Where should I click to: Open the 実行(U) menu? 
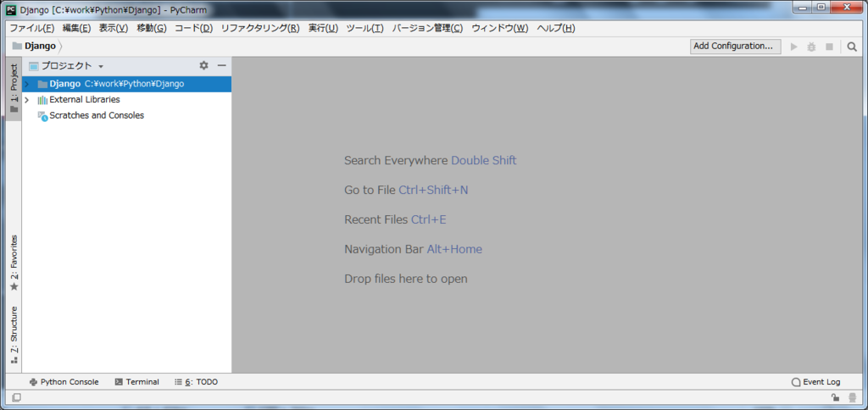click(323, 28)
